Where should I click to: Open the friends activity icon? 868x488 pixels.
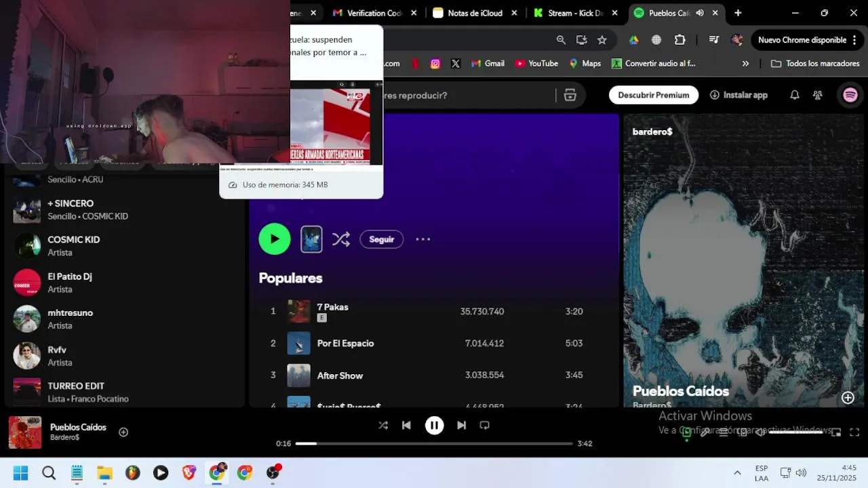pyautogui.click(x=818, y=95)
